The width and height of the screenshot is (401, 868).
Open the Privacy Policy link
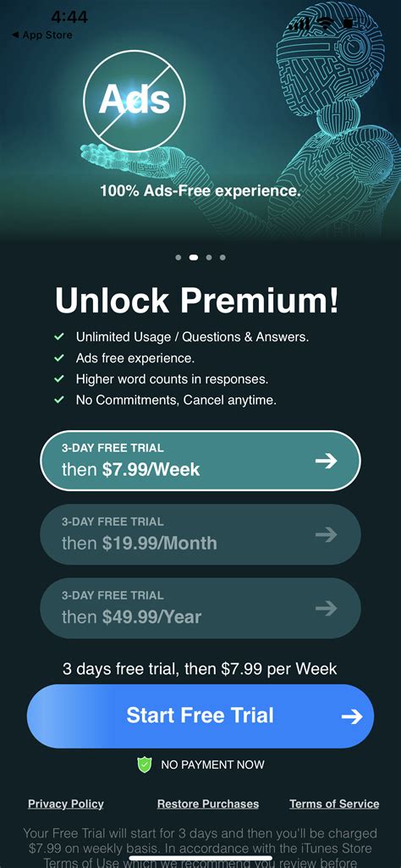66,804
